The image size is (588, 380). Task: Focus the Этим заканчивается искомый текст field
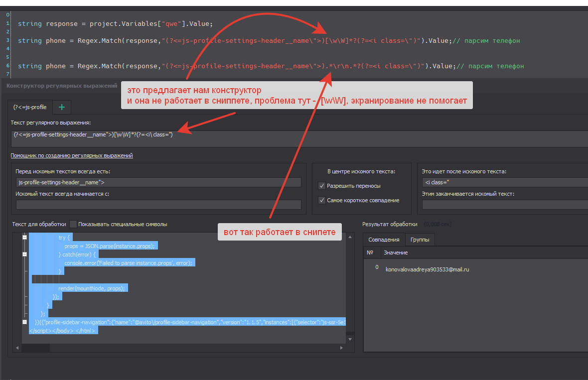505,205
